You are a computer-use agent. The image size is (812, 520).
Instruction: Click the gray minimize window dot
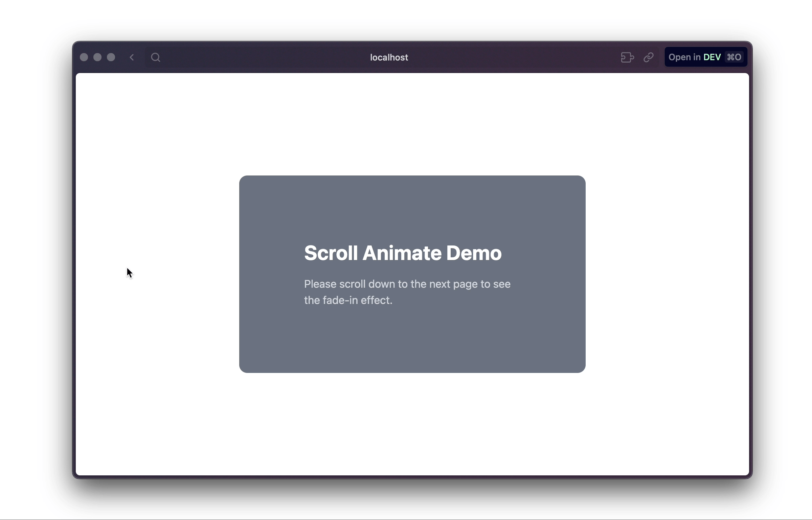click(97, 57)
